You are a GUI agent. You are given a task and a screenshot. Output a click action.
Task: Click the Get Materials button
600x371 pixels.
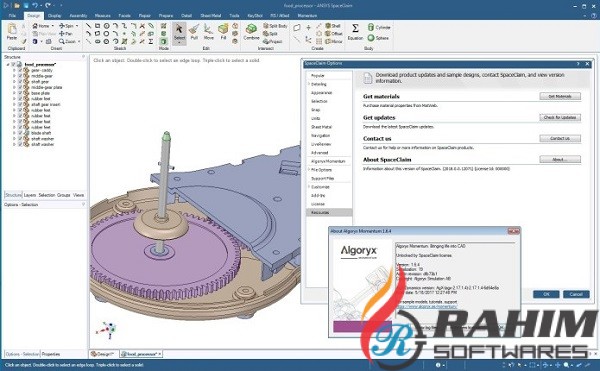coord(560,96)
